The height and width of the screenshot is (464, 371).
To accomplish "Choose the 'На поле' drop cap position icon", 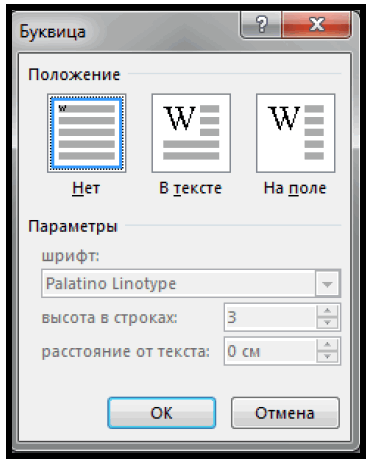I will point(296,133).
